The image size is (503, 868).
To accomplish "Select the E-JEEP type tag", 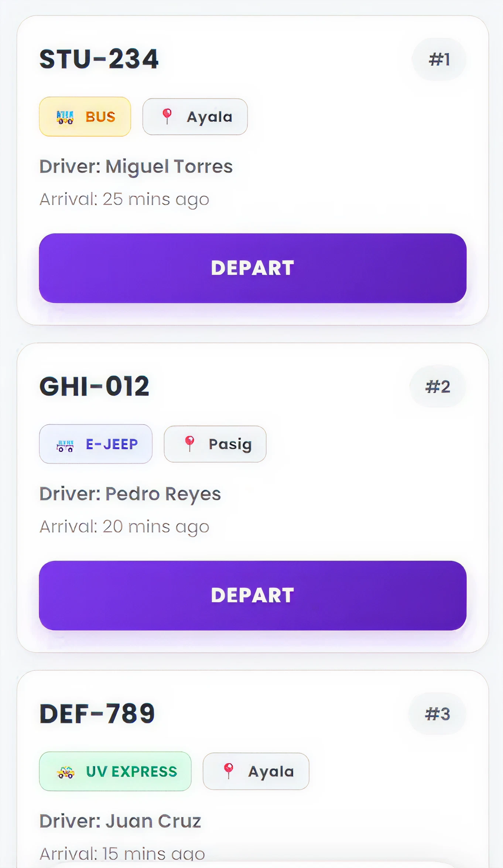I will pos(96,444).
